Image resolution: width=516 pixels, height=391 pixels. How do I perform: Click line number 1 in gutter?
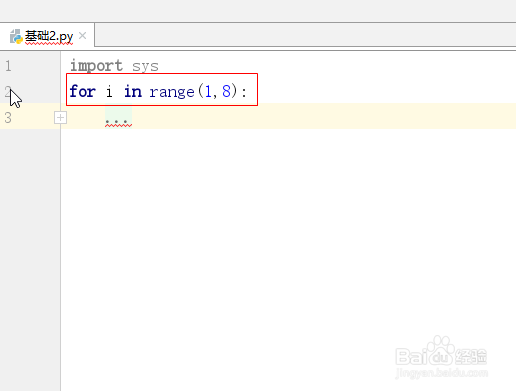[x=8, y=66]
